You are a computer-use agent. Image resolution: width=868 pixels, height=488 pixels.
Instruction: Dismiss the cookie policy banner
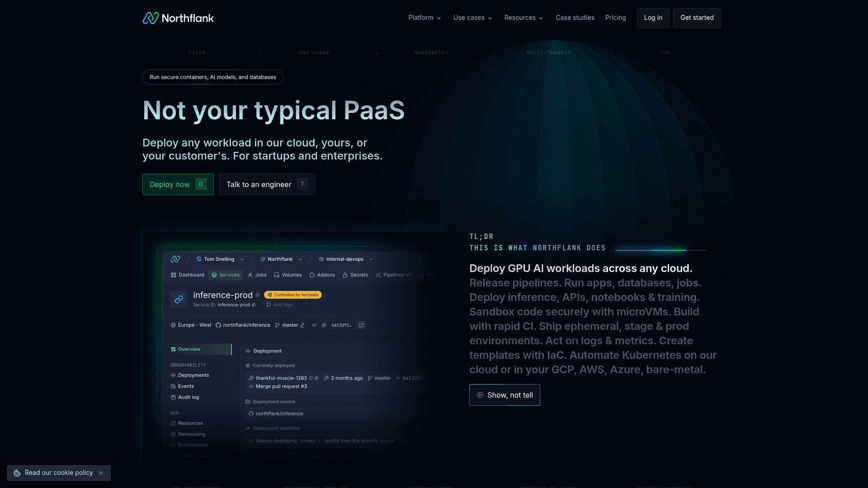[100, 473]
